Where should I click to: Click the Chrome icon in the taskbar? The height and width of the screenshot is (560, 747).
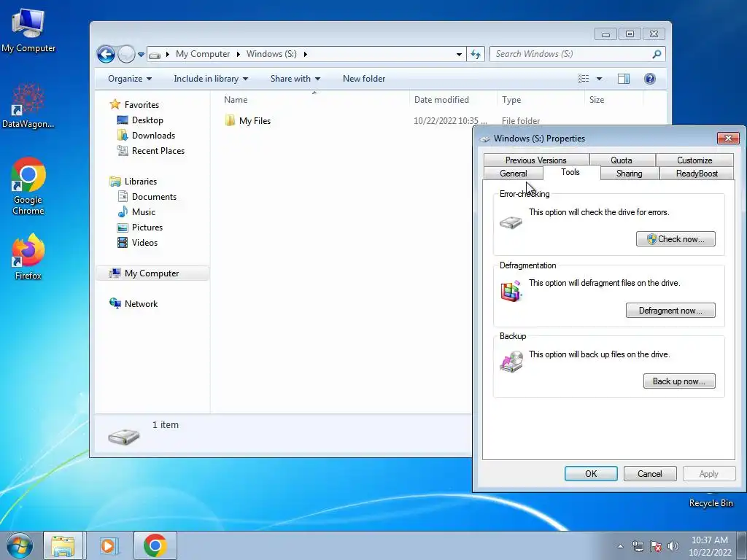(x=155, y=545)
